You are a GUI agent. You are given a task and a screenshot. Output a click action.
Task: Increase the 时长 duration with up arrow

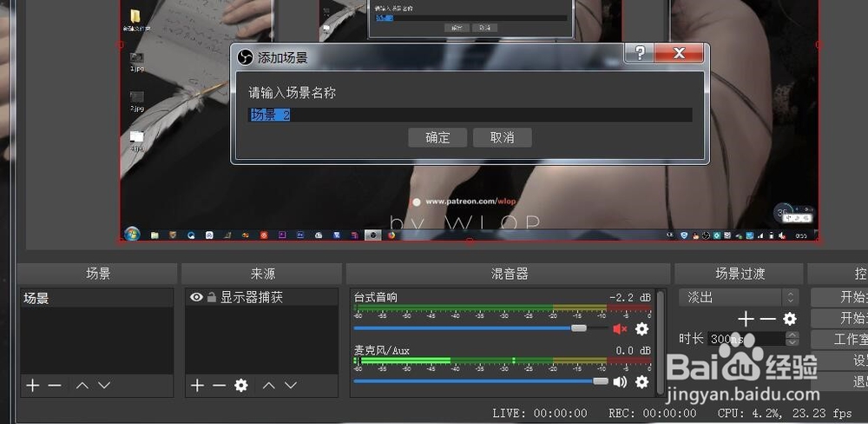coord(792,335)
